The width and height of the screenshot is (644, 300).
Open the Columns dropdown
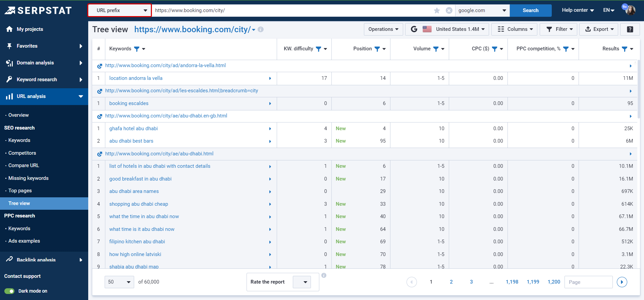point(515,29)
